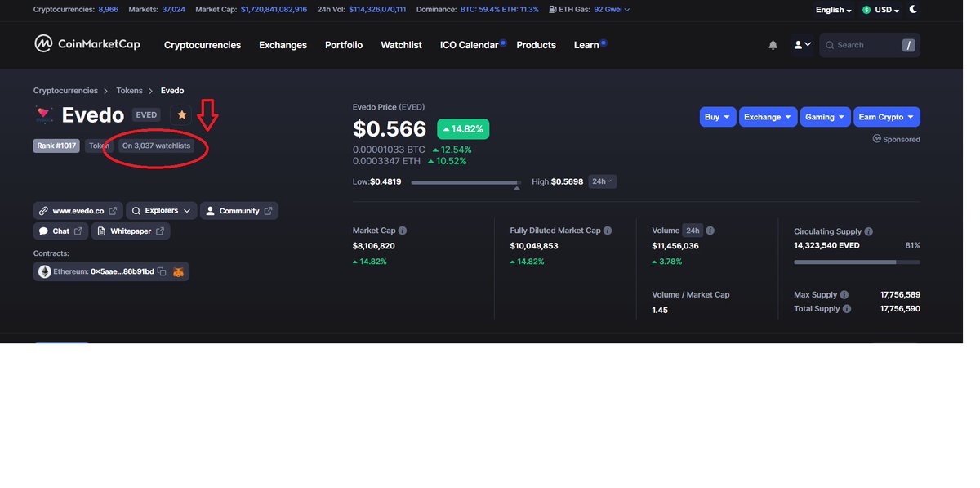Open the Products nav menu
The image size is (980, 488).
pos(536,45)
